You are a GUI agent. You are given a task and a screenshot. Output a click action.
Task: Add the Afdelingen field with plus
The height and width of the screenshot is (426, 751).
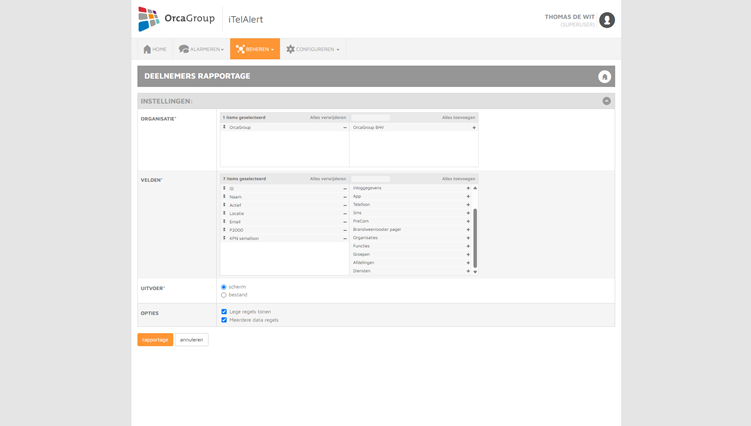click(468, 263)
